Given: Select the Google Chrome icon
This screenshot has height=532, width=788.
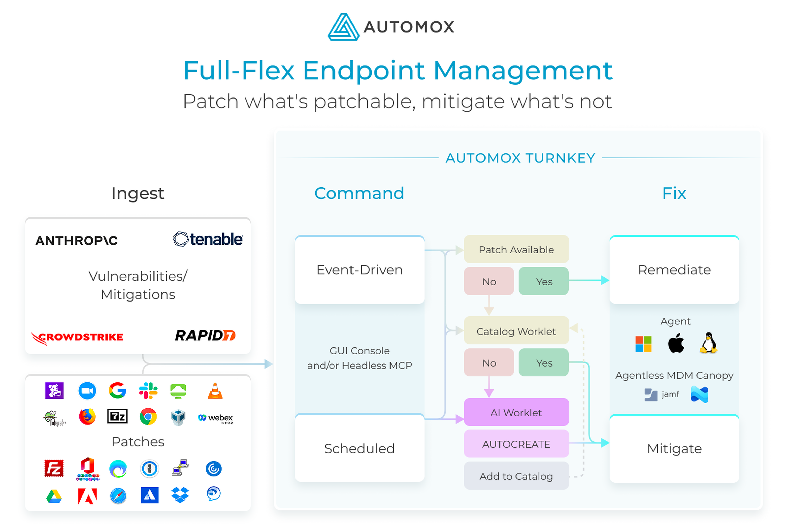Looking at the screenshot, I should coord(148,417).
